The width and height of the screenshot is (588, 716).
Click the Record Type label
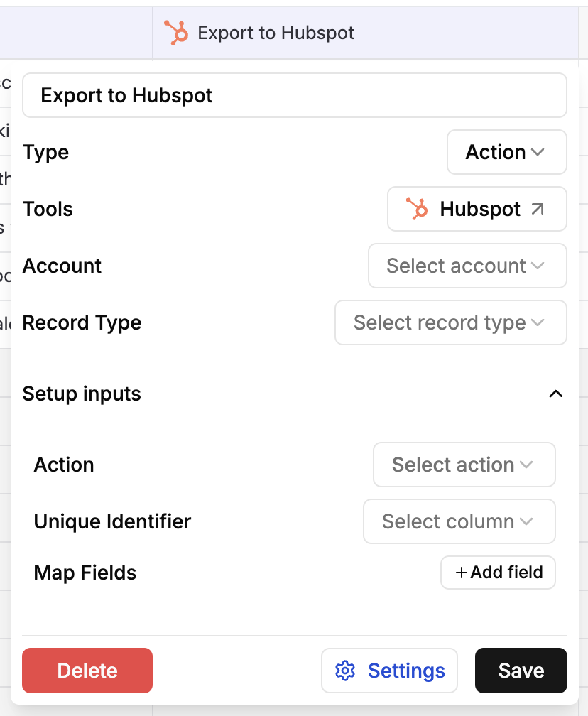click(82, 322)
